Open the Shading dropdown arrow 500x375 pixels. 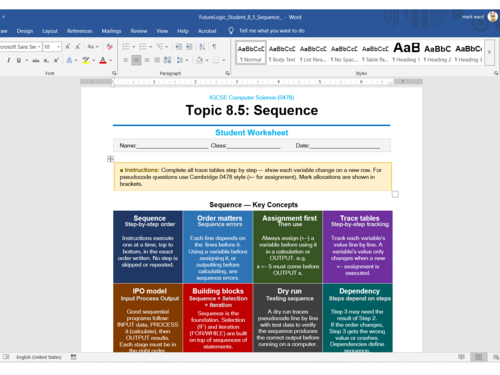click(207, 60)
